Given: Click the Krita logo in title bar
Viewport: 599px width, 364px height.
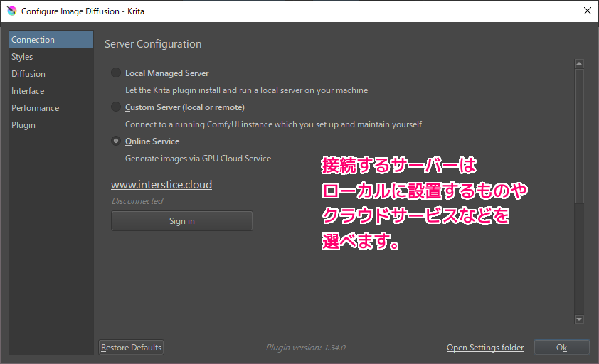Looking at the screenshot, I should (12, 11).
